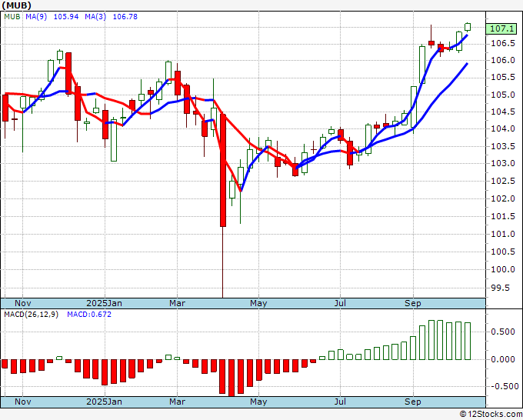Click Nov on the price chart time axis
The image size is (523, 420).
(x=22, y=303)
